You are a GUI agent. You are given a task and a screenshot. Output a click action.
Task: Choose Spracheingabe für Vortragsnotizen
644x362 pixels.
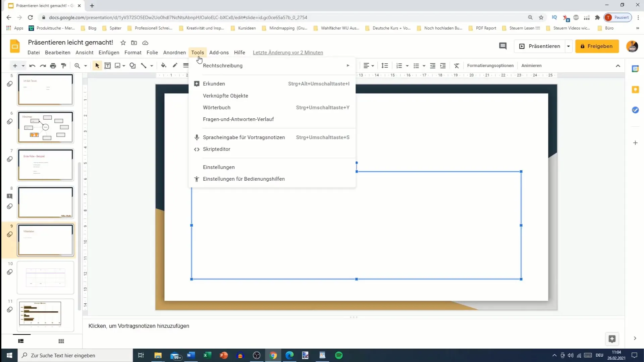pyautogui.click(x=272, y=137)
